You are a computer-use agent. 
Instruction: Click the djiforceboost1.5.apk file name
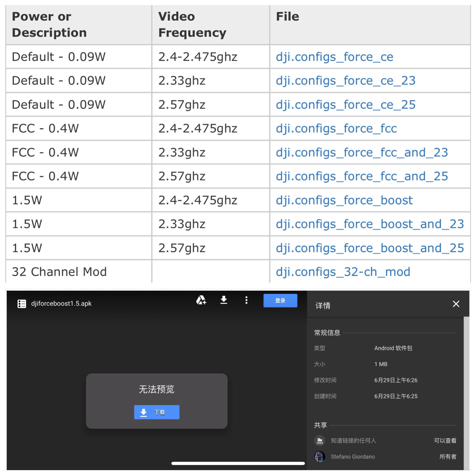[x=61, y=304]
